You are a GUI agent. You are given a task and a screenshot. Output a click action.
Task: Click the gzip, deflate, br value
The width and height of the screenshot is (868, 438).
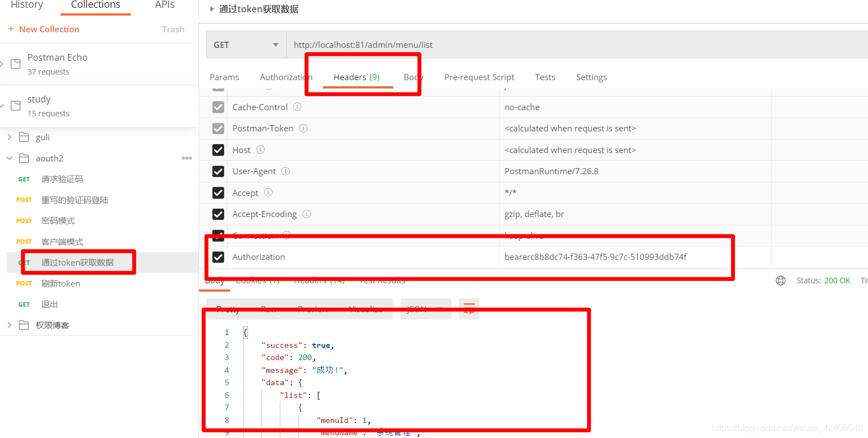pos(534,214)
